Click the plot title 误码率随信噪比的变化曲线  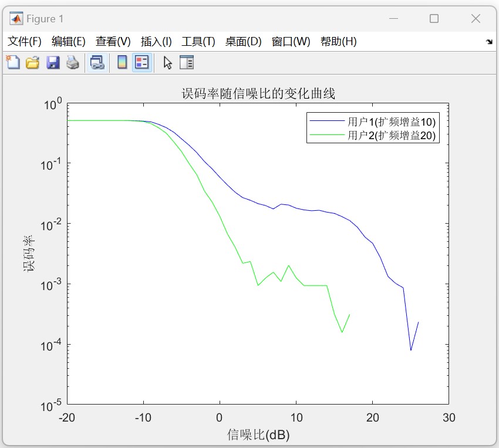(x=258, y=93)
